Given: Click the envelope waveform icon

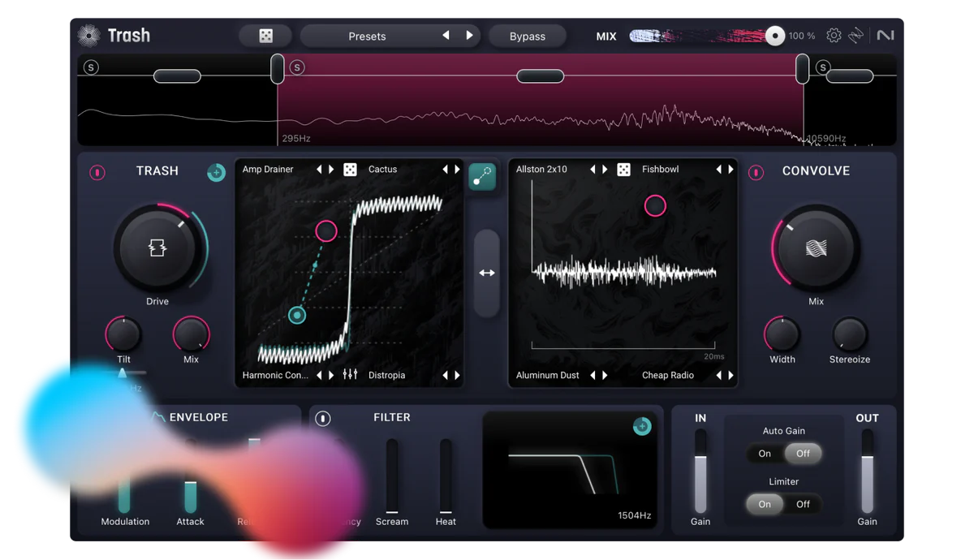Looking at the screenshot, I should [158, 417].
